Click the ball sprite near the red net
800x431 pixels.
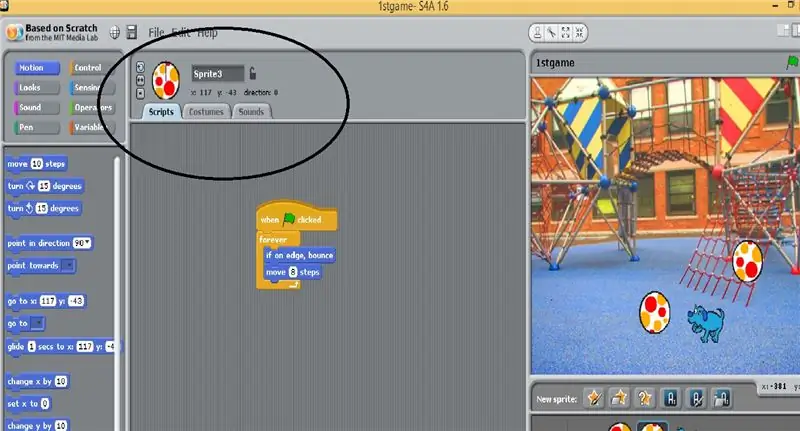(x=747, y=261)
